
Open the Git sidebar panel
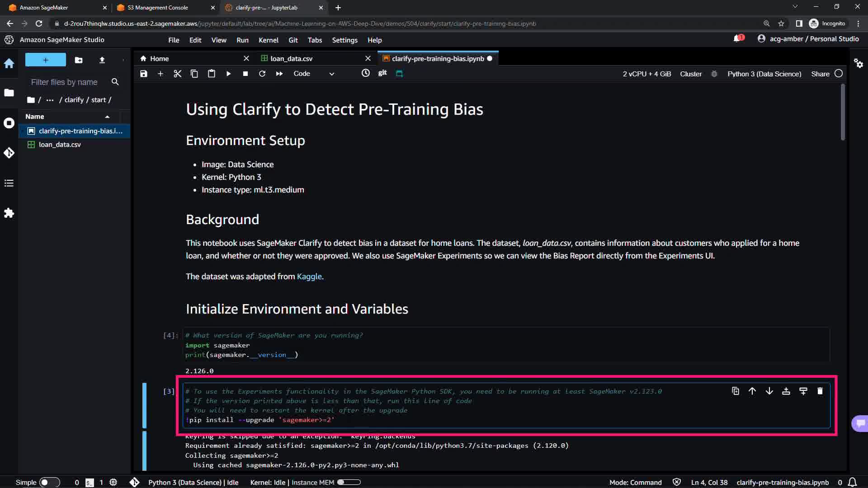9,153
